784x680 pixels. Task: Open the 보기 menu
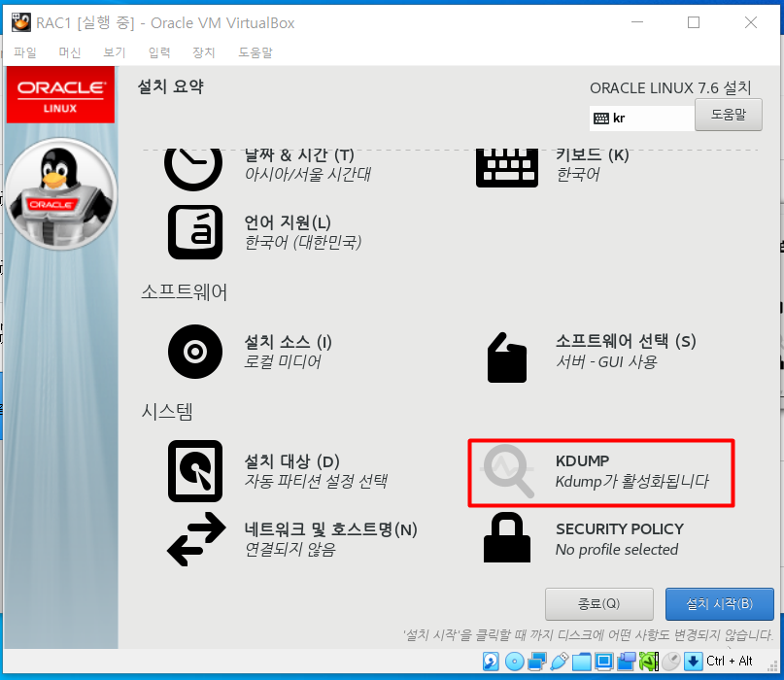[x=115, y=52]
